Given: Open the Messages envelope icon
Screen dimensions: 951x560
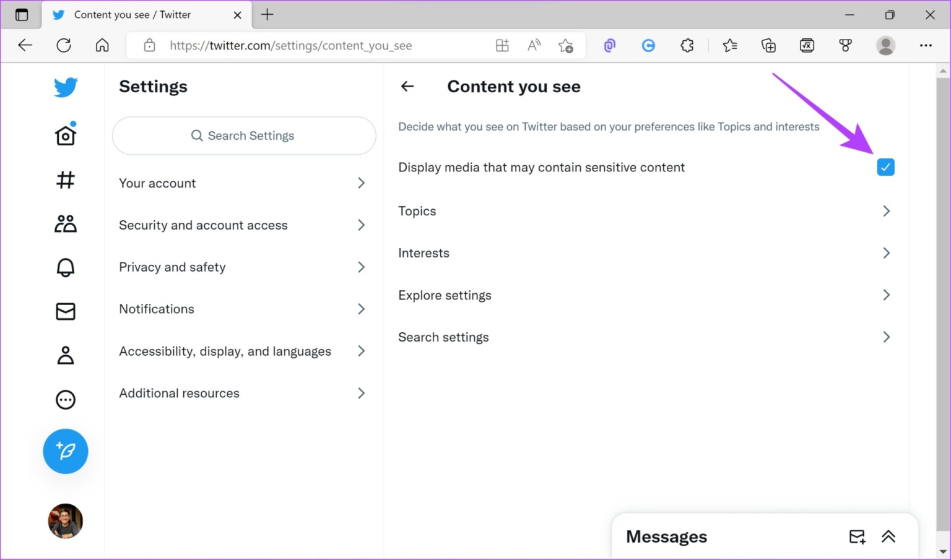Looking at the screenshot, I should pyautogui.click(x=64, y=311).
